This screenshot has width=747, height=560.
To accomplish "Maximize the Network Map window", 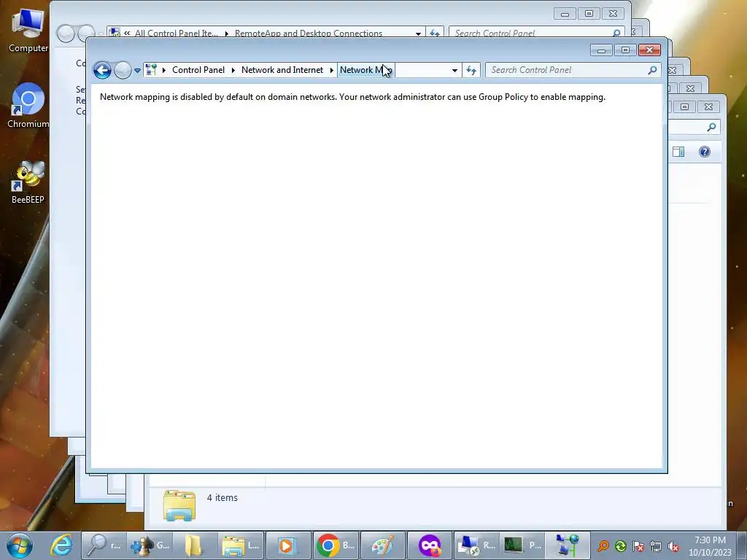I will 625,50.
